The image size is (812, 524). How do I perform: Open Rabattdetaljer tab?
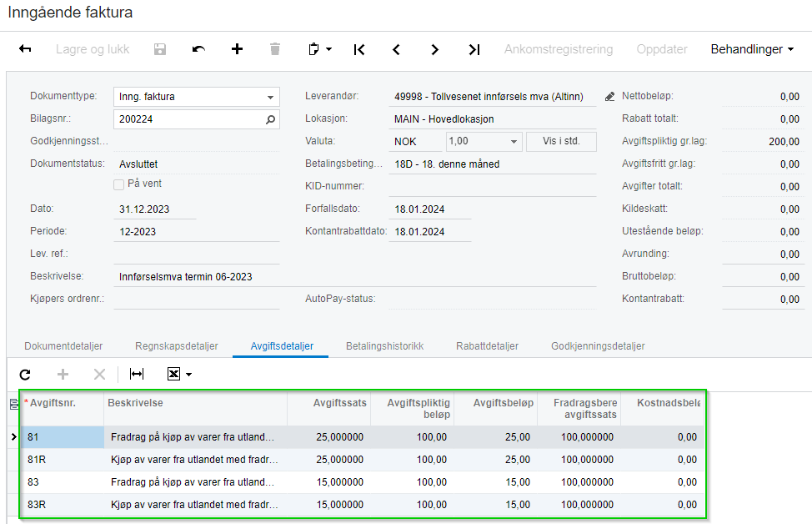click(488, 346)
